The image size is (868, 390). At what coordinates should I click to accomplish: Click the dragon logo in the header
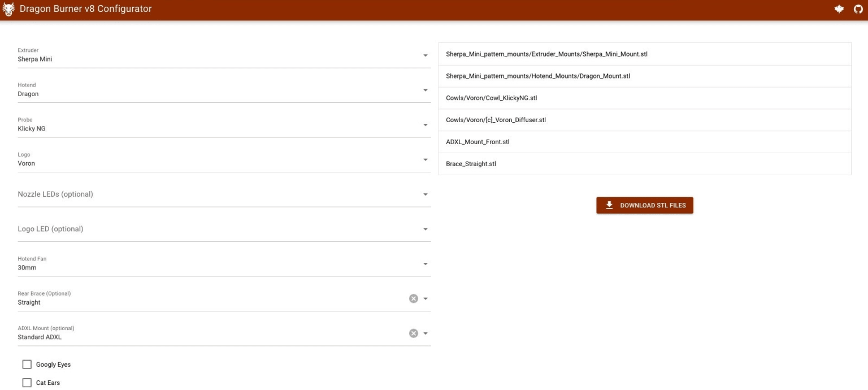pyautogui.click(x=8, y=9)
